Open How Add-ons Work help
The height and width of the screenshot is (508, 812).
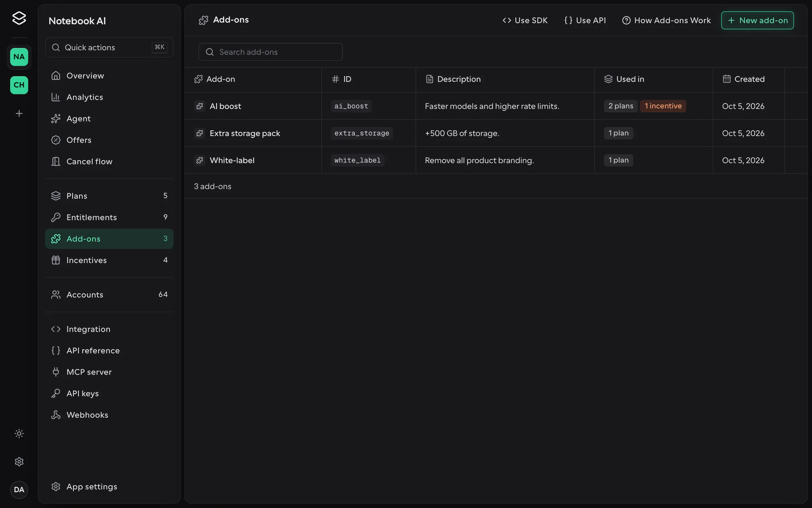[666, 20]
